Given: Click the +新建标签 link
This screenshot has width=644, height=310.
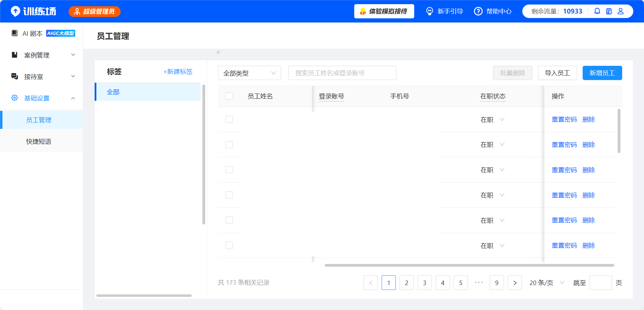Looking at the screenshot, I should pos(178,72).
